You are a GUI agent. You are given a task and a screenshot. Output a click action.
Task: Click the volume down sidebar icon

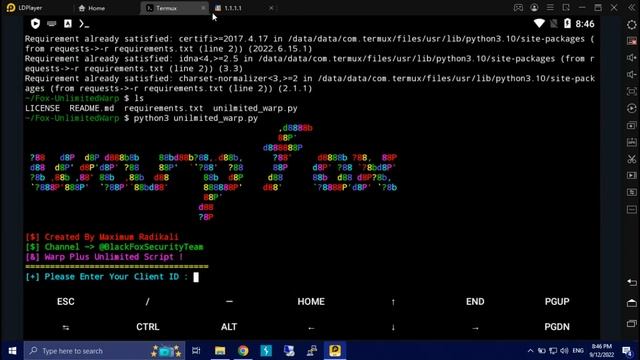pos(631,74)
